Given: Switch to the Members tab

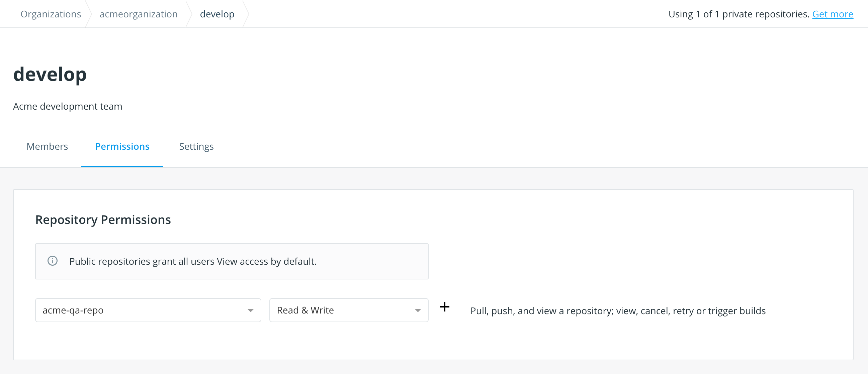Looking at the screenshot, I should pyautogui.click(x=47, y=146).
